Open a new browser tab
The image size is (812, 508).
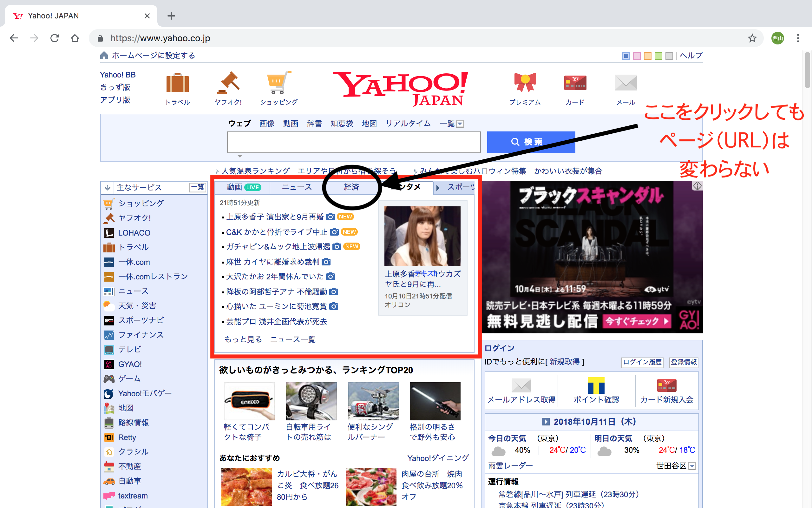171,16
